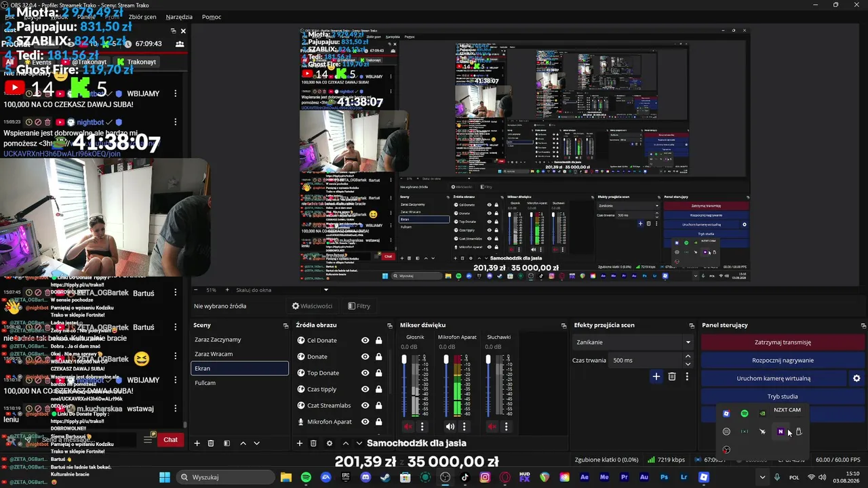Open Mikrofon Aparat audio options menu

tap(464, 426)
